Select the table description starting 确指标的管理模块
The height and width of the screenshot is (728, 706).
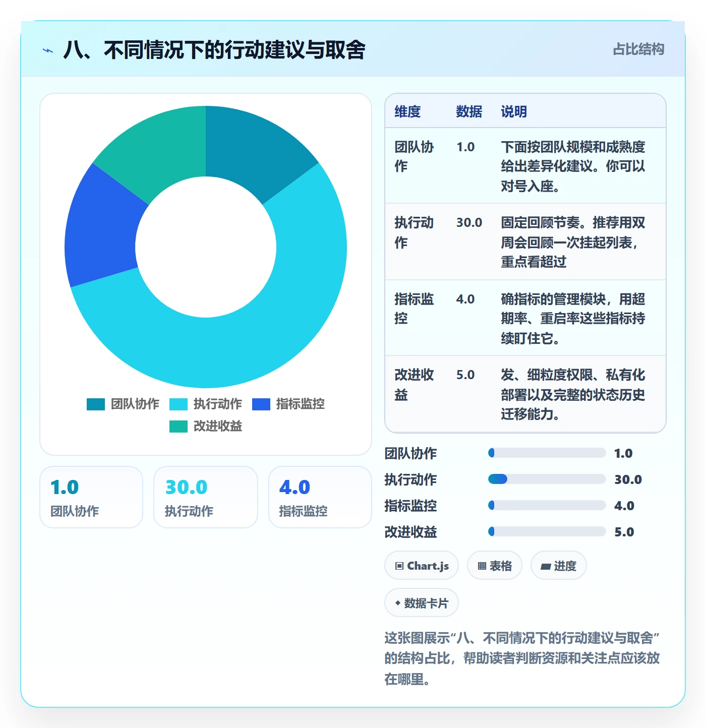tap(573, 319)
